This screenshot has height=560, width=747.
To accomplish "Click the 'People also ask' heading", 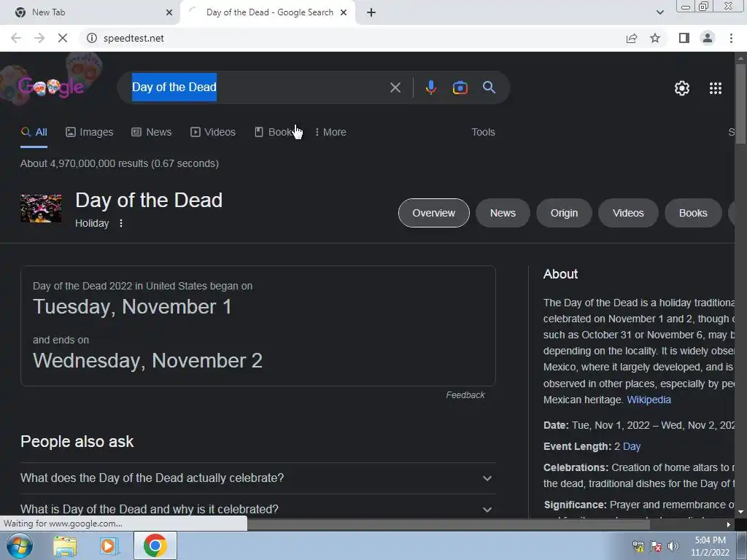I will tap(77, 441).
